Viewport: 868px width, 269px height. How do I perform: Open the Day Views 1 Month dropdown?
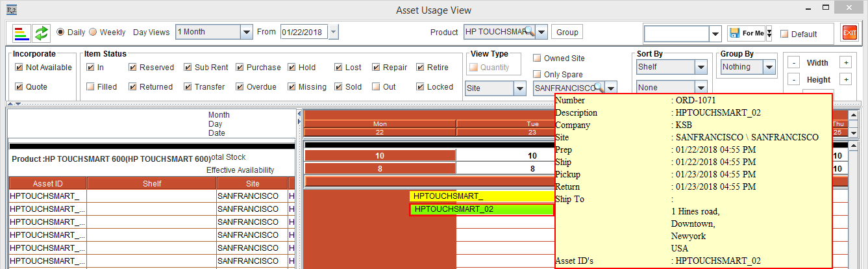tap(246, 32)
